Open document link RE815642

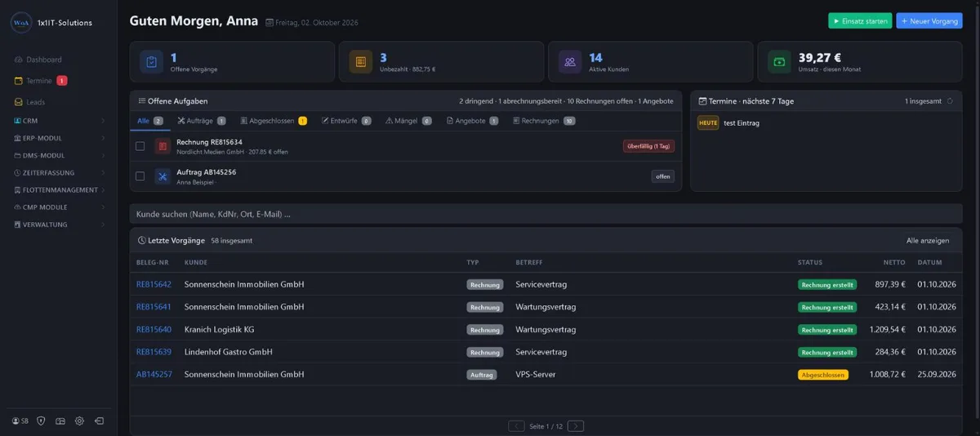click(x=154, y=284)
